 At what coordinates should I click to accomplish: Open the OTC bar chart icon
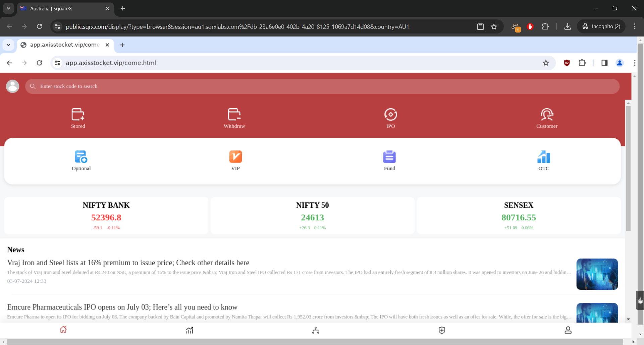click(x=544, y=157)
